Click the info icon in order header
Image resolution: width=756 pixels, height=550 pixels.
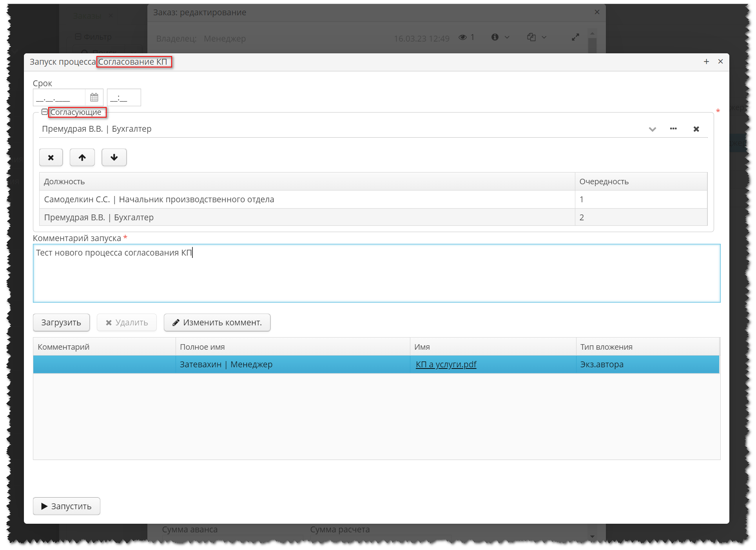[x=495, y=37]
